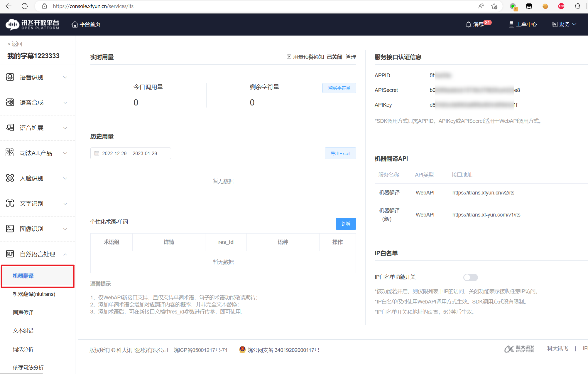Click the APIKey value
Screen dimensions: 588x374
click(474, 105)
